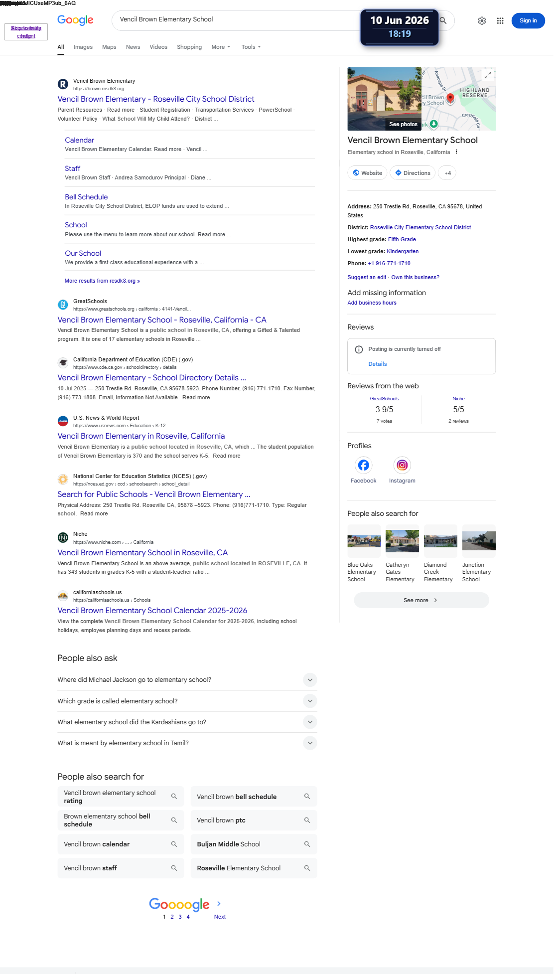Click the Vencil Brown Elementary site favicon
560x974 pixels.
(x=63, y=84)
